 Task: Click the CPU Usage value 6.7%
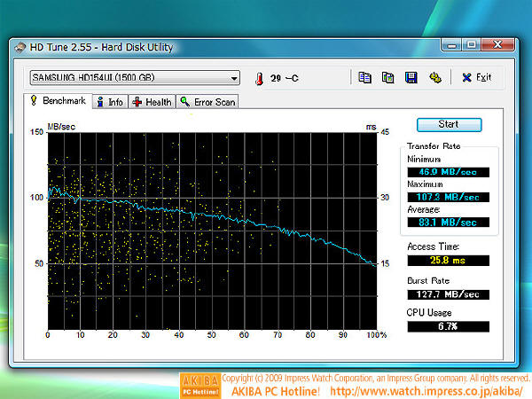(448, 326)
